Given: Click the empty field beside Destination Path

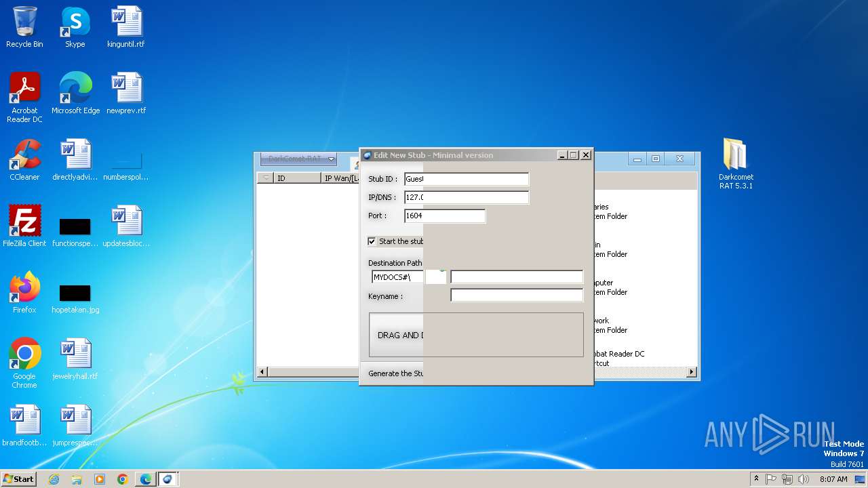Looking at the screenshot, I should (x=517, y=277).
